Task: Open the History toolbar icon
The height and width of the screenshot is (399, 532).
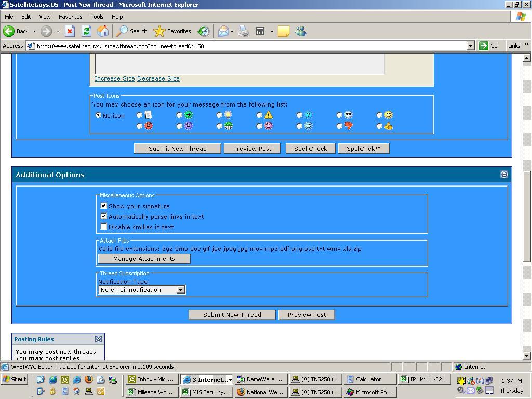Action: click(204, 31)
